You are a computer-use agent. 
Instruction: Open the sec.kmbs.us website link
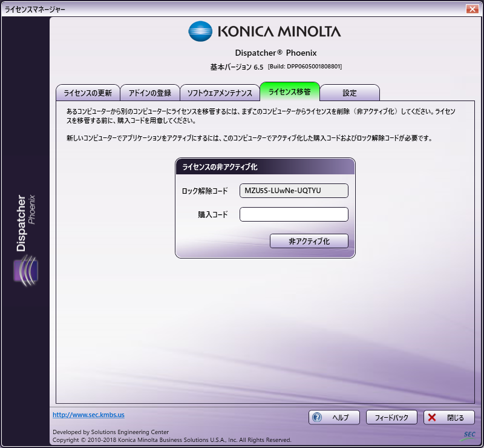[x=88, y=415]
